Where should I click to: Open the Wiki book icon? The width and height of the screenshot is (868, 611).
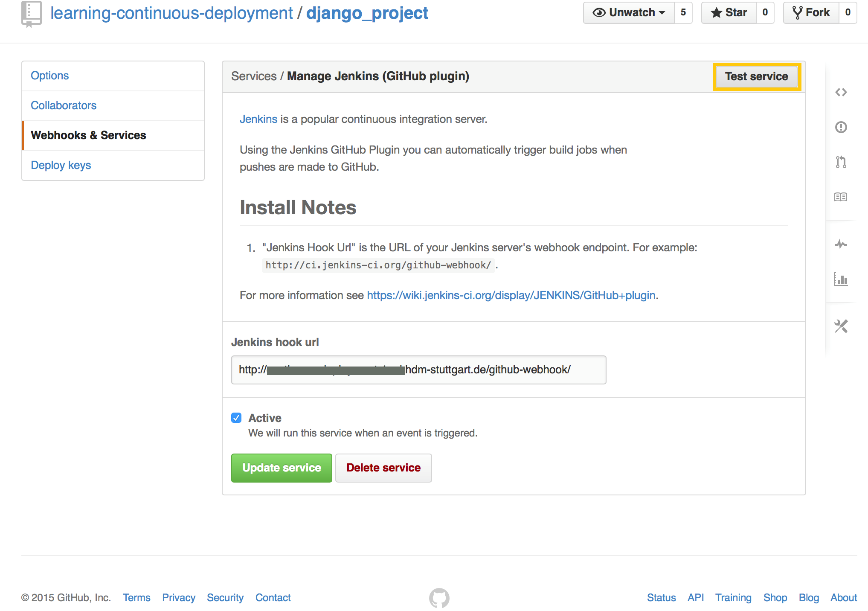pos(841,197)
